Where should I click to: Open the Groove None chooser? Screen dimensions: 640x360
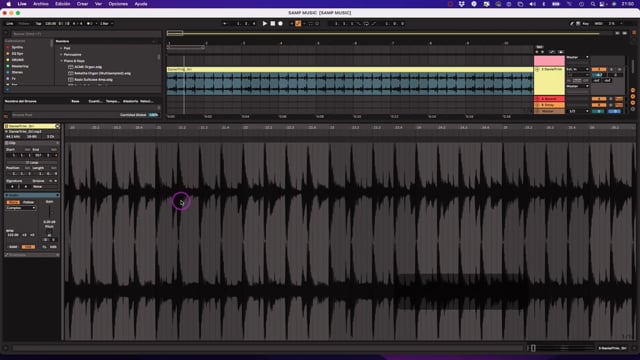click(x=45, y=187)
